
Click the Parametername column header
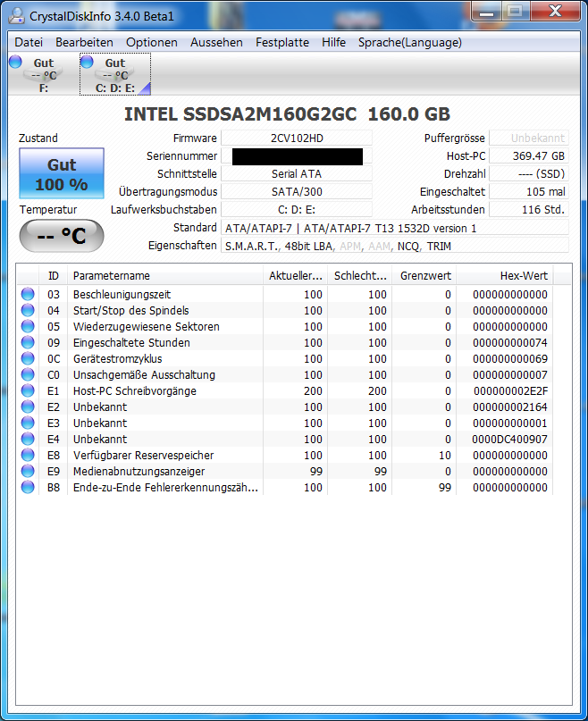(165, 275)
